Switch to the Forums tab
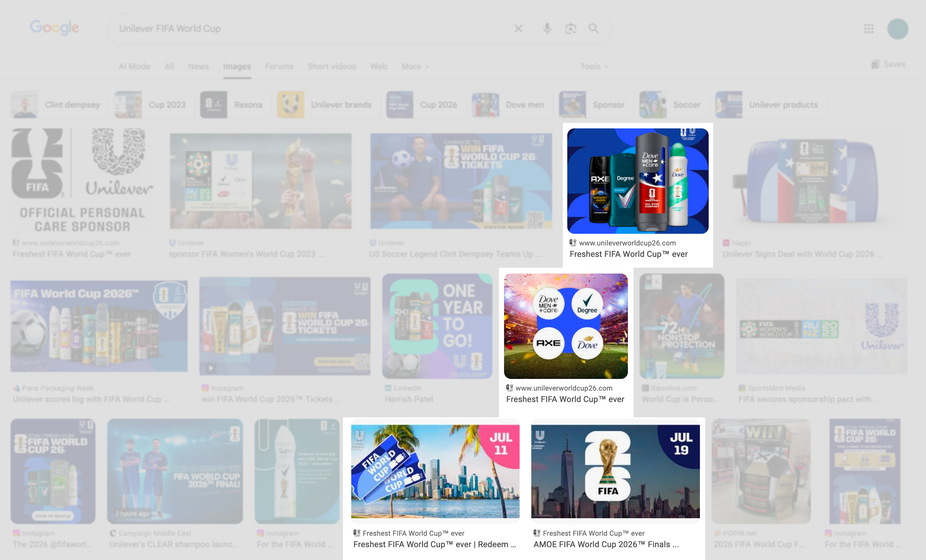 (279, 67)
